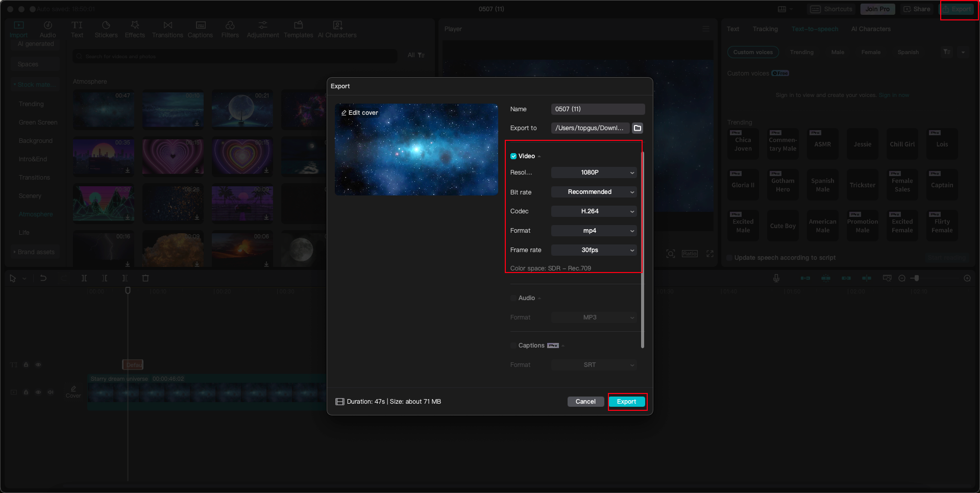The image size is (980, 493).
Task: Toggle the eye visibility on the text track
Action: click(38, 365)
